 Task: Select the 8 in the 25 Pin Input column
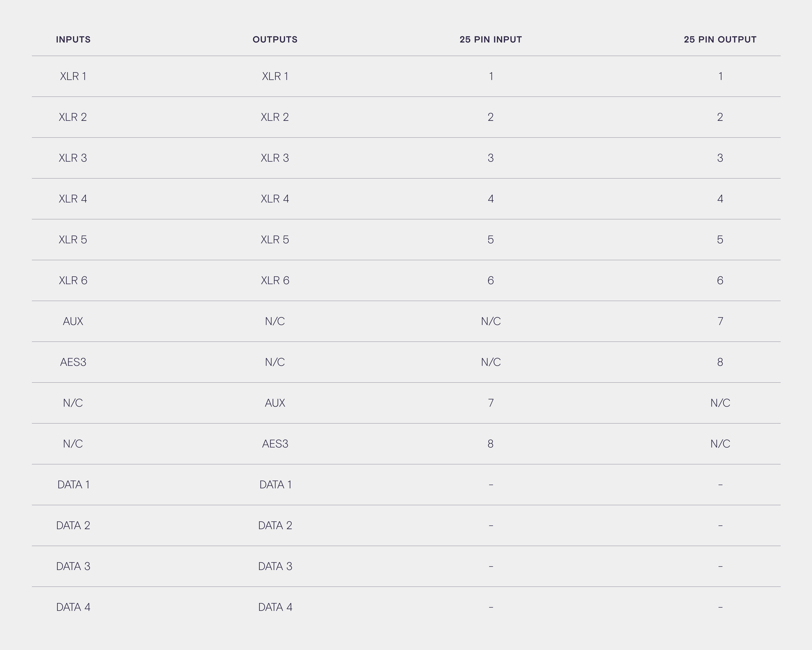pos(490,444)
